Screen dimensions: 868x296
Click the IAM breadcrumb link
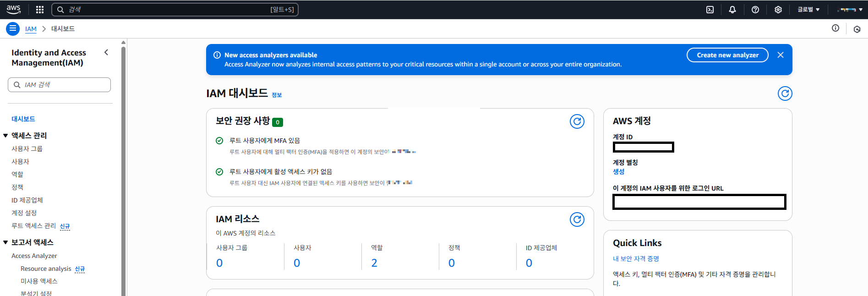tap(31, 29)
